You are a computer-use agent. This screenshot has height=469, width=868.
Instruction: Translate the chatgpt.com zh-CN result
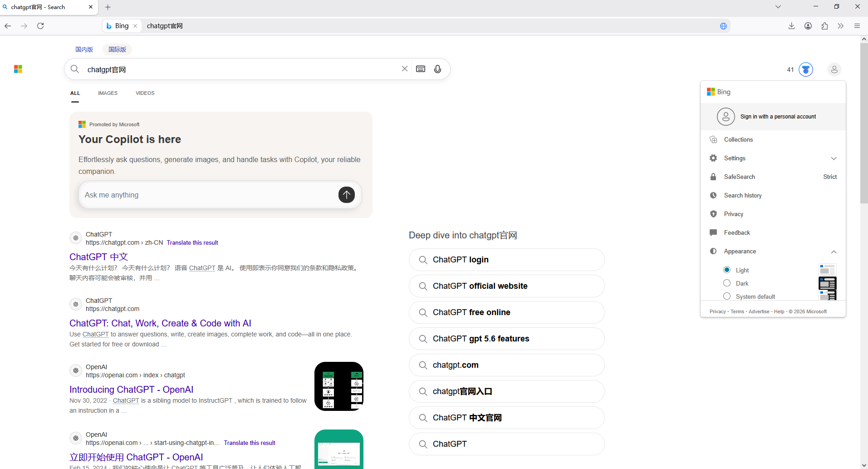pos(192,242)
